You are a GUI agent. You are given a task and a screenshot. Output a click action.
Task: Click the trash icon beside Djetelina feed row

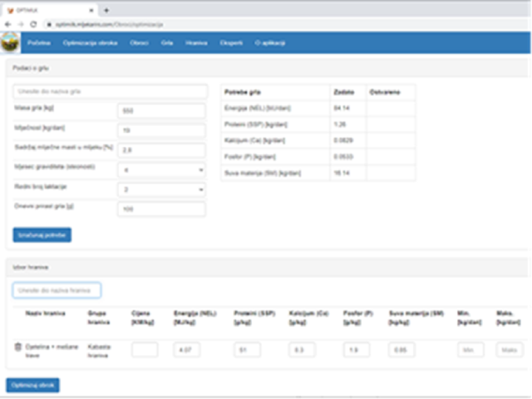[18, 347]
